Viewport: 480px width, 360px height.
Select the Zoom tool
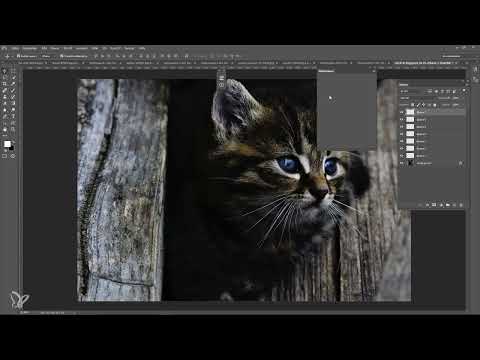tap(13, 130)
